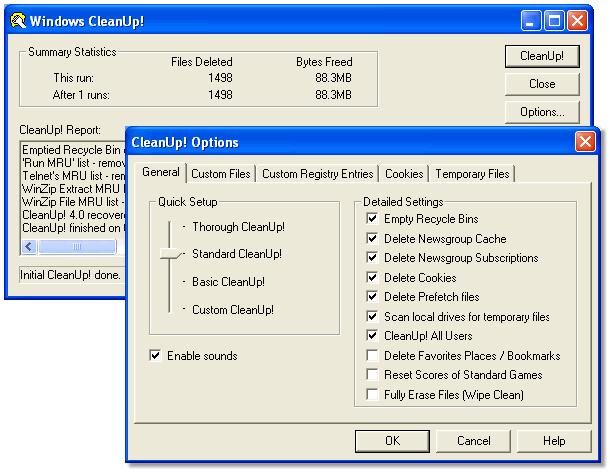Close the CleanUp! Options dialog
610x472 pixels.
[585, 142]
